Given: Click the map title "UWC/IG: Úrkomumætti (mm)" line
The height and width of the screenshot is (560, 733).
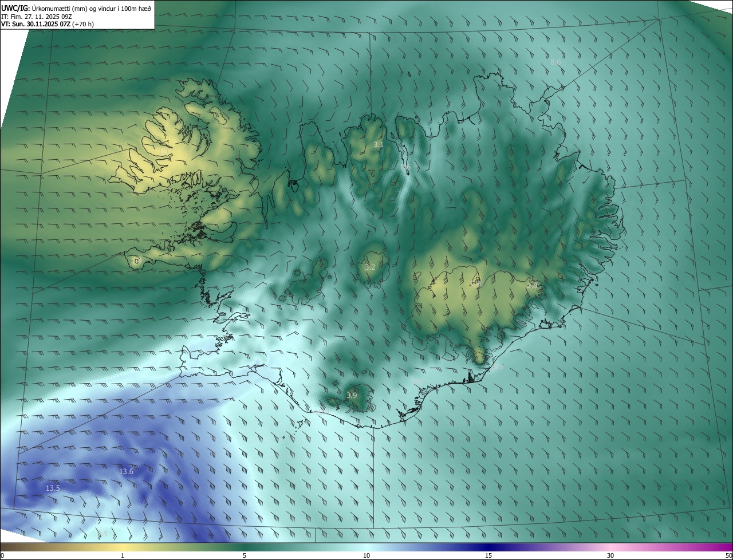Looking at the screenshot, I should [76, 8].
